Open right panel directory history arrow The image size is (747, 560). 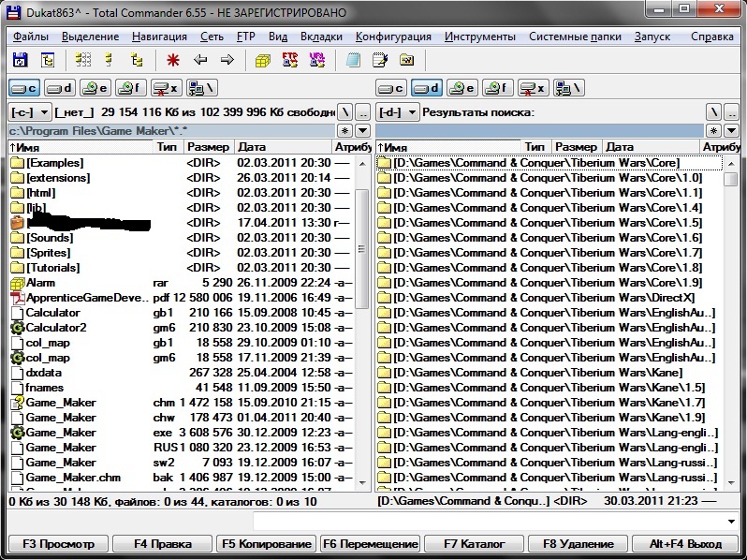click(x=731, y=130)
